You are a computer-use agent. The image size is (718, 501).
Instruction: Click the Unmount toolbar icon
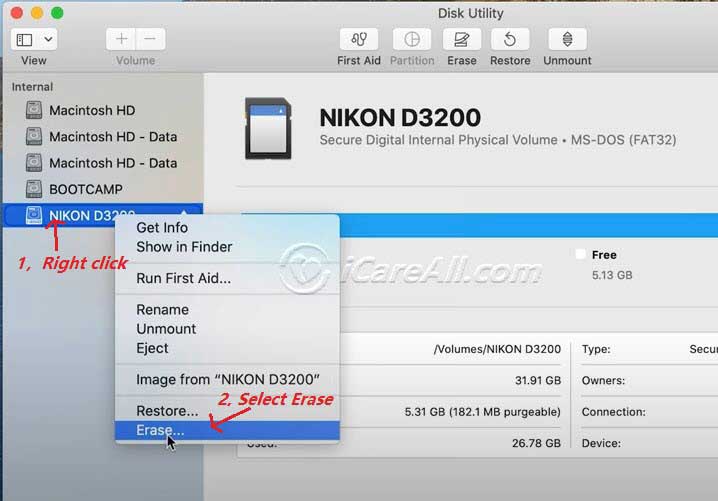(567, 39)
